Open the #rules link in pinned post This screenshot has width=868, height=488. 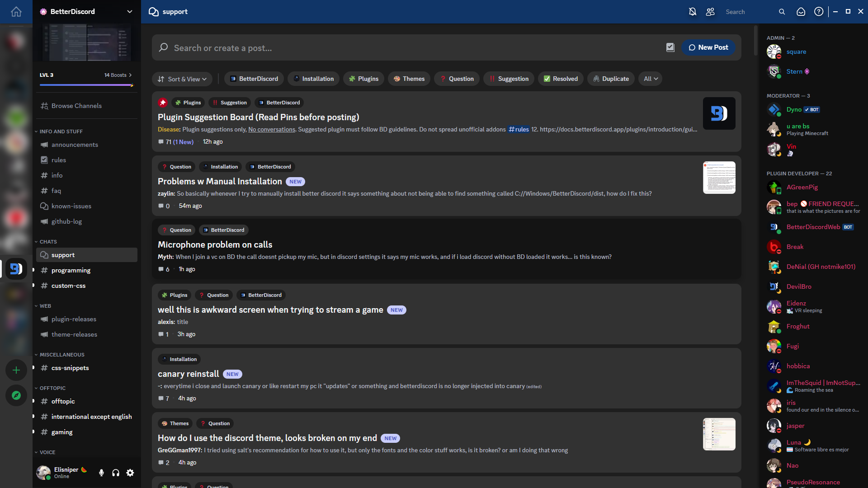tap(519, 129)
